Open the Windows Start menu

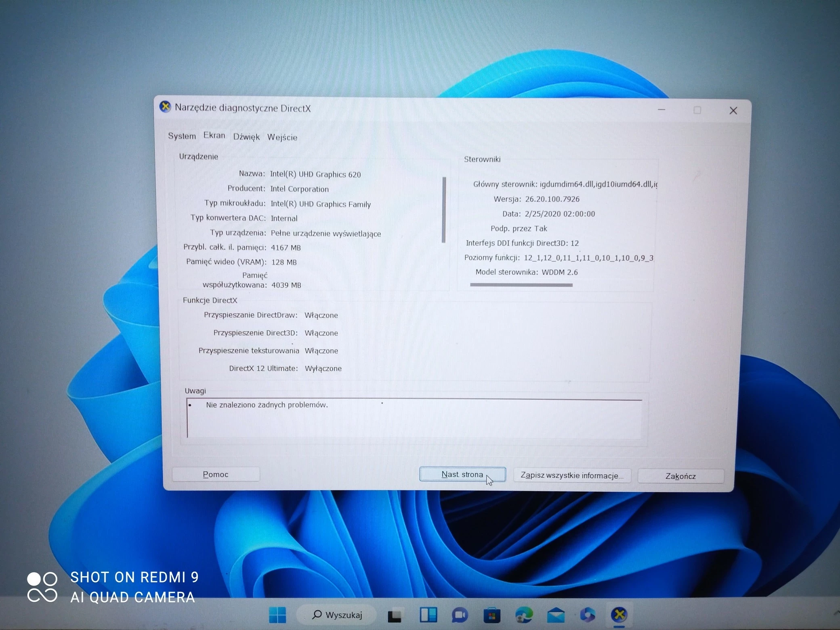click(x=277, y=615)
